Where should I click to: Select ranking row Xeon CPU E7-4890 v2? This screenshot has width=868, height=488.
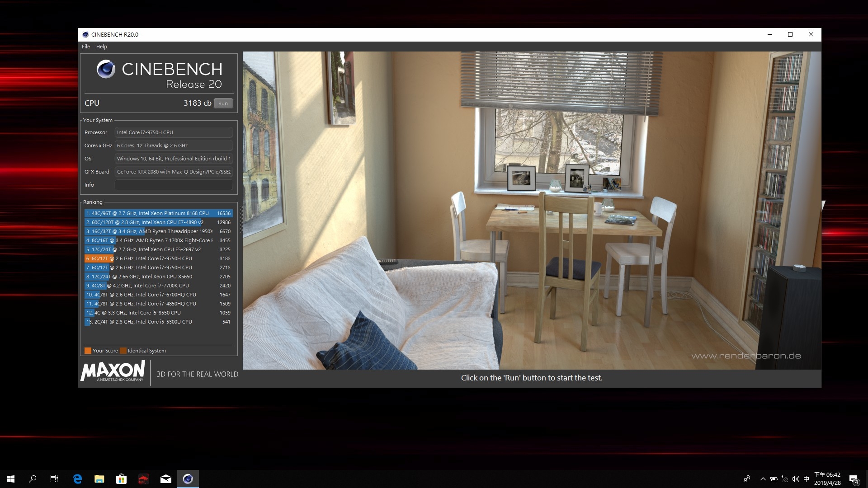(158, 222)
